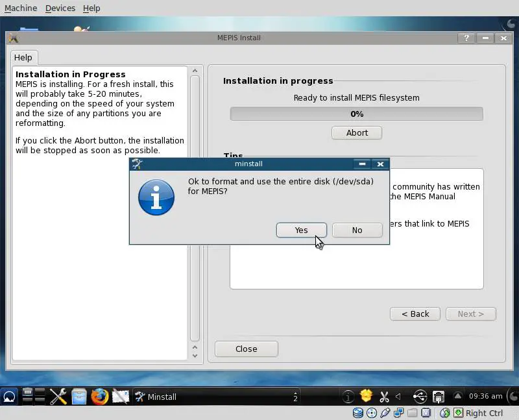Screen dimensions: 519x420
Task: Launch Firefox from the taskbar
Action: (100, 397)
